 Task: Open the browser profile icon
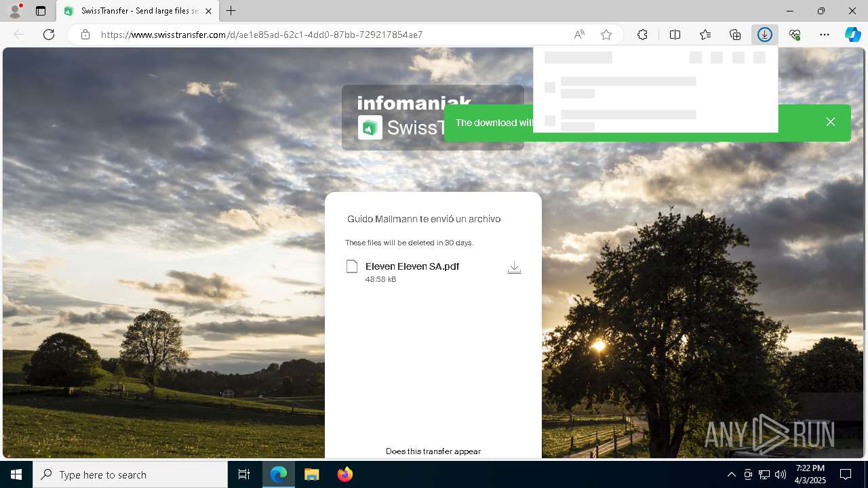(x=15, y=11)
